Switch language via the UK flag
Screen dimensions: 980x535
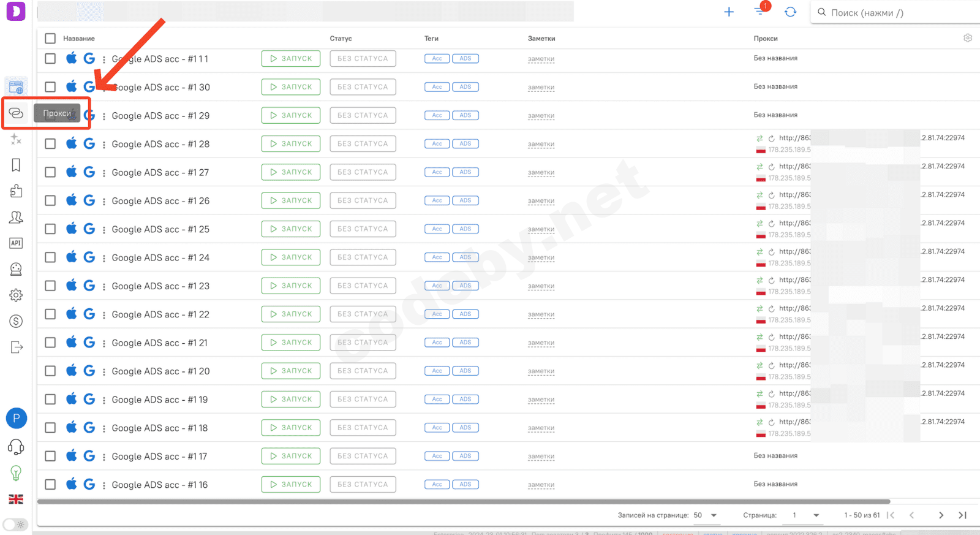point(16,499)
